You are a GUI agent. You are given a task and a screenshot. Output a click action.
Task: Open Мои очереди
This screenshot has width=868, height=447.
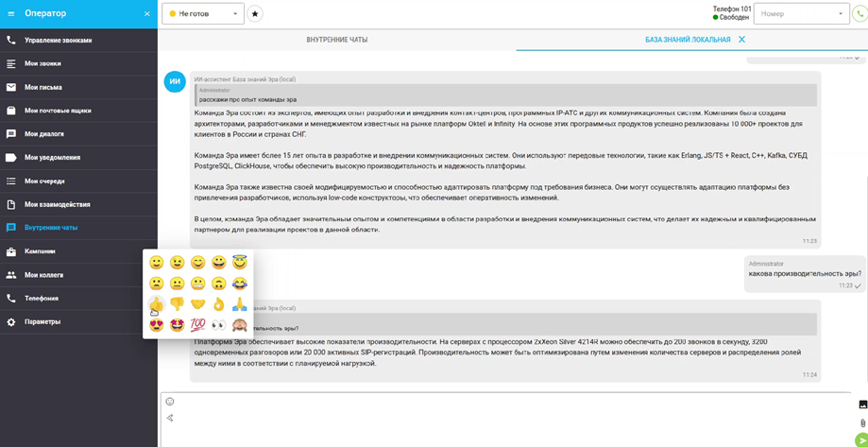click(x=78, y=181)
